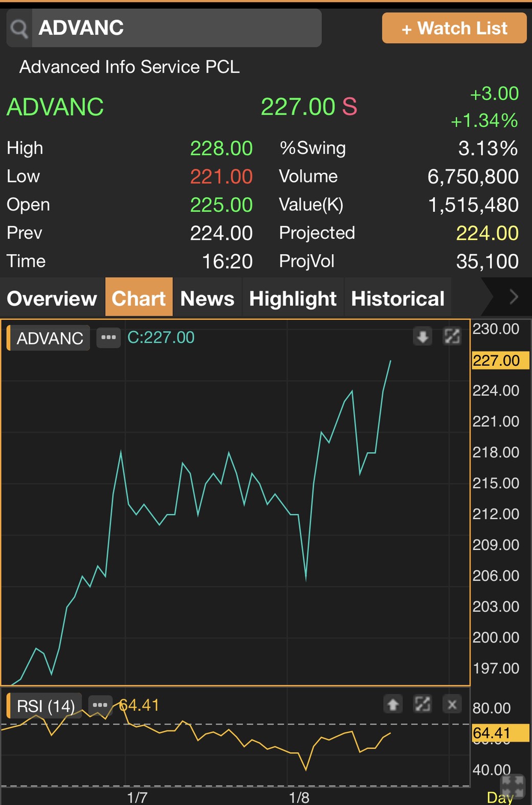Click the Open value 225.00
Viewport: 532px width, 805px height.
pyautogui.click(x=221, y=205)
